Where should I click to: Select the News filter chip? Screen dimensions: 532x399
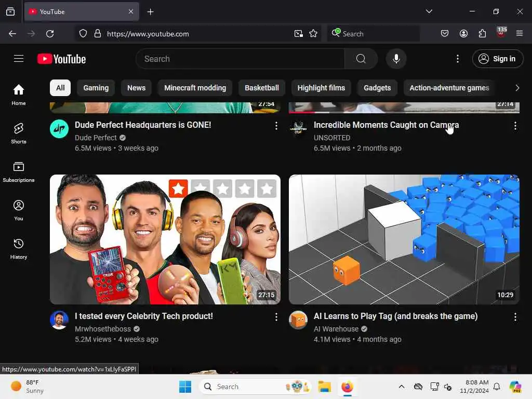tap(137, 88)
